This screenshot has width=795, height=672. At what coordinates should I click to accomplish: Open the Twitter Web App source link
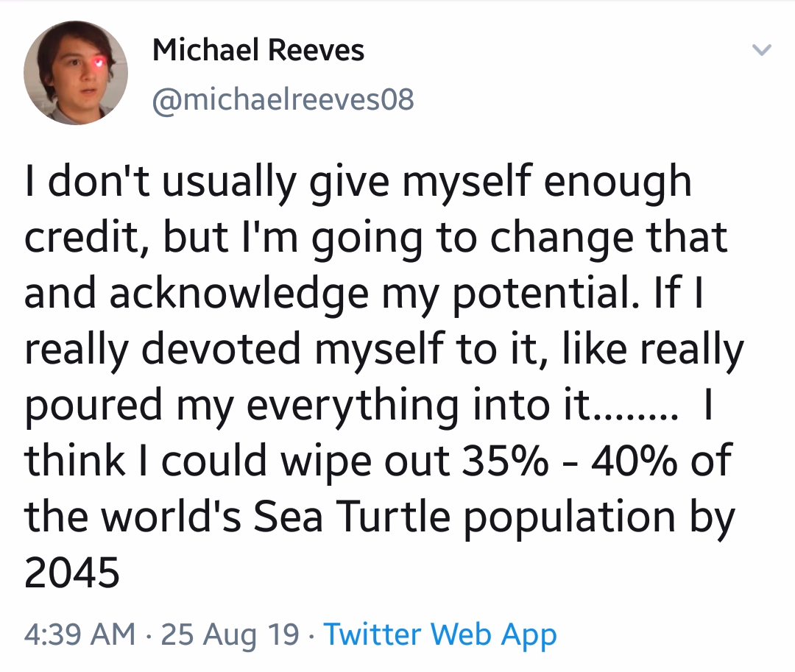pos(440,634)
